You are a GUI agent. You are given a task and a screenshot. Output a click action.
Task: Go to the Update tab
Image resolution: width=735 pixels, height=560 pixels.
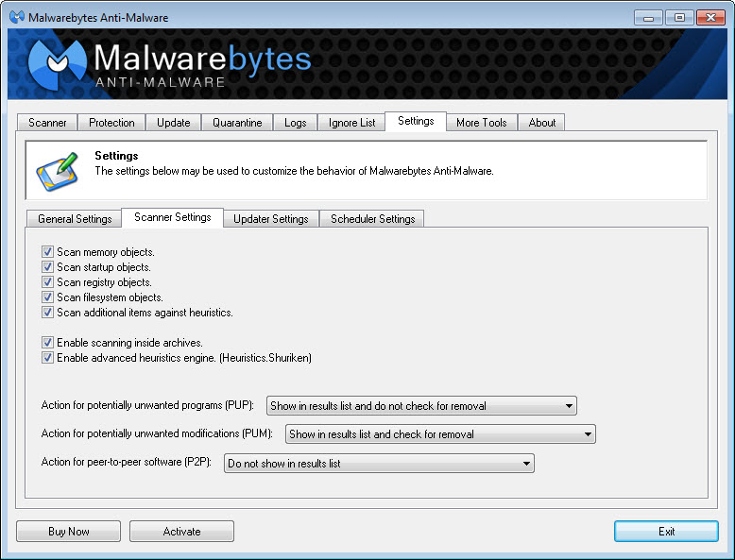click(174, 123)
